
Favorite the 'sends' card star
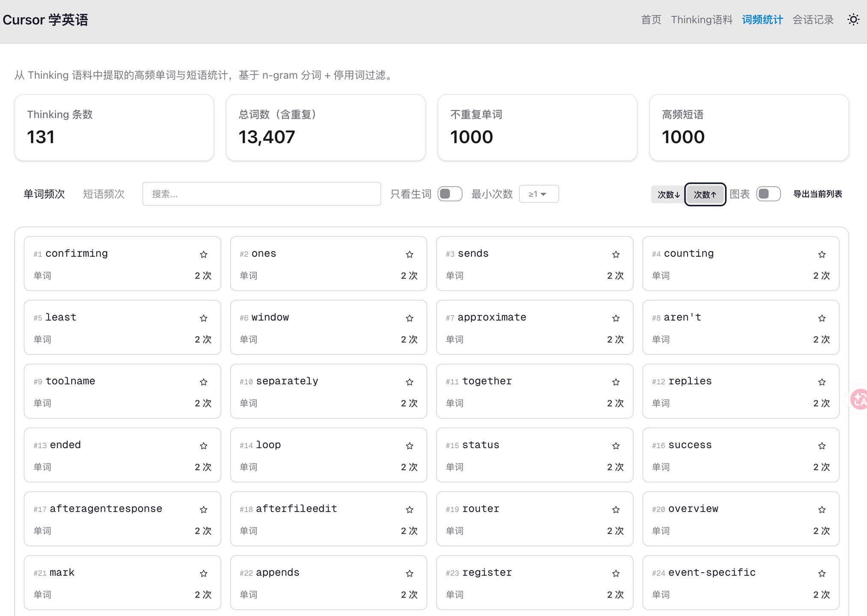click(x=616, y=254)
